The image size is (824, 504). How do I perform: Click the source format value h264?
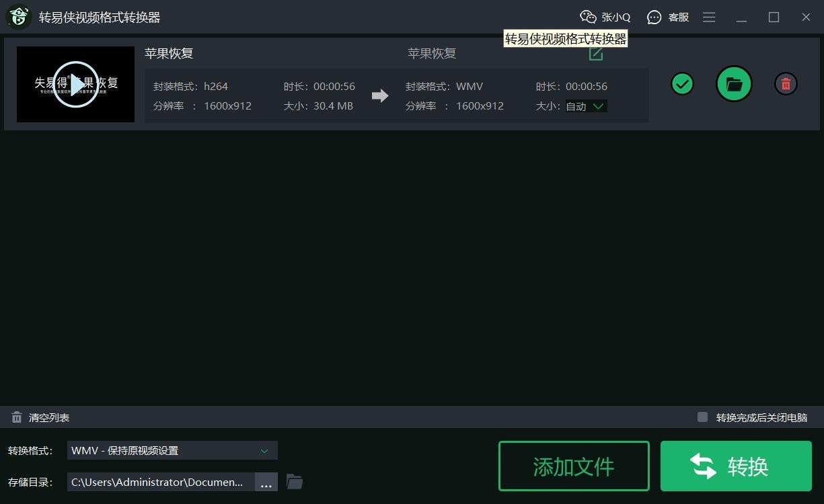pyautogui.click(x=216, y=87)
